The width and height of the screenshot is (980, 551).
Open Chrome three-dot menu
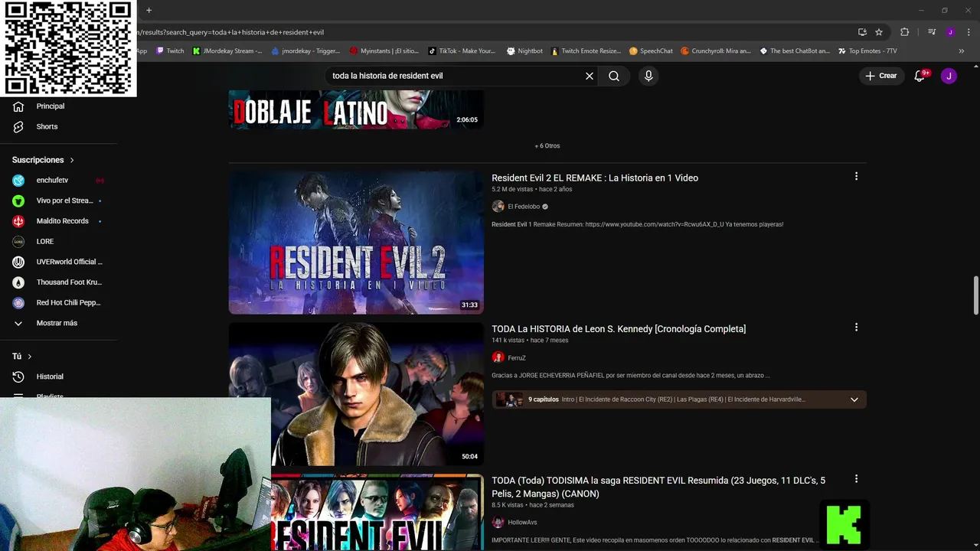coord(969,32)
